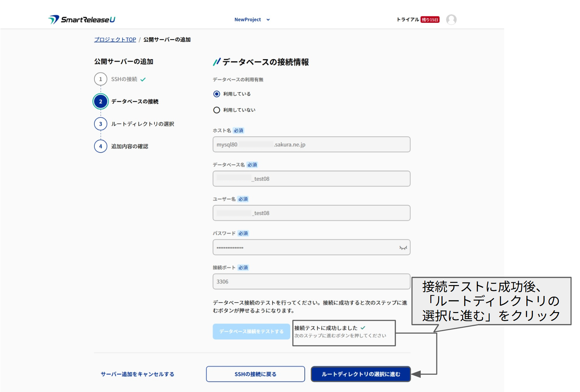Click the host name input field
Image resolution: width=580 pixels, height=392 pixels.
311,144
